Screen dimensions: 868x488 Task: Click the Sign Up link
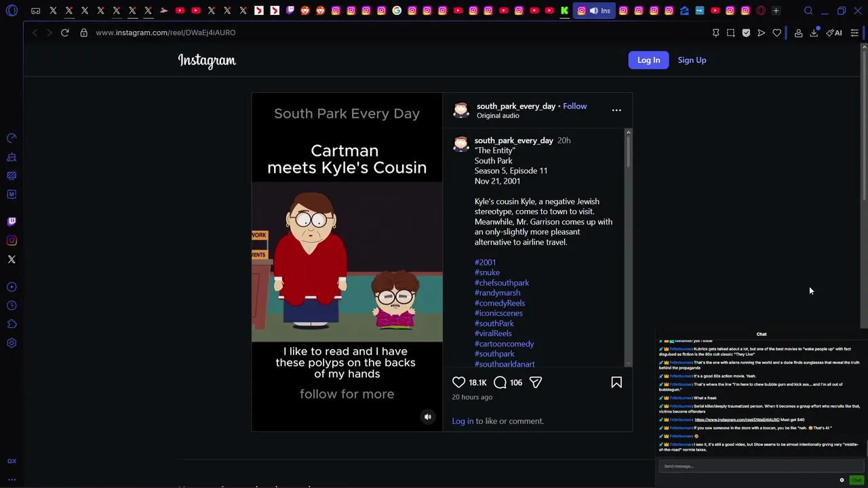pyautogui.click(x=692, y=60)
